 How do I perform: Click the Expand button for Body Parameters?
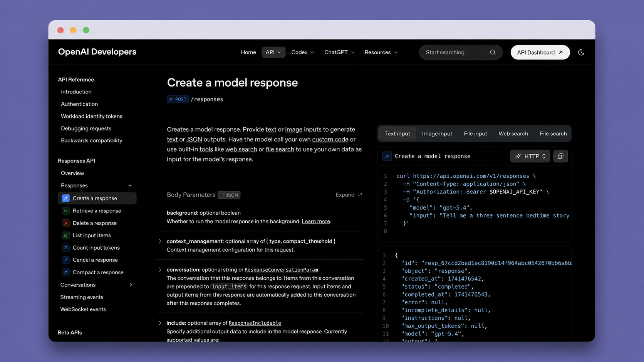click(x=349, y=195)
